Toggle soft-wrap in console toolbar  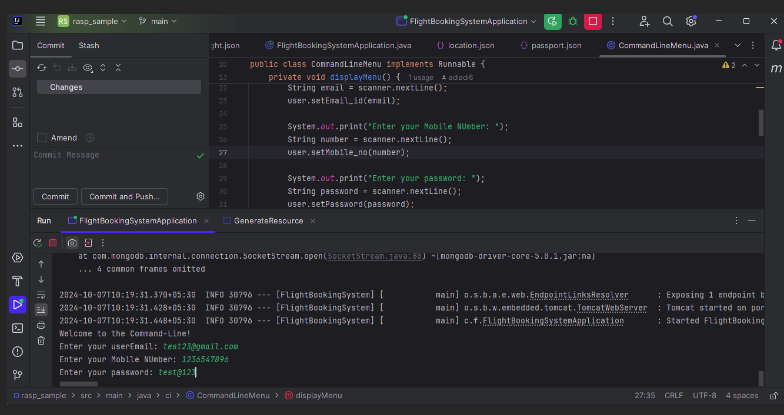point(41,294)
